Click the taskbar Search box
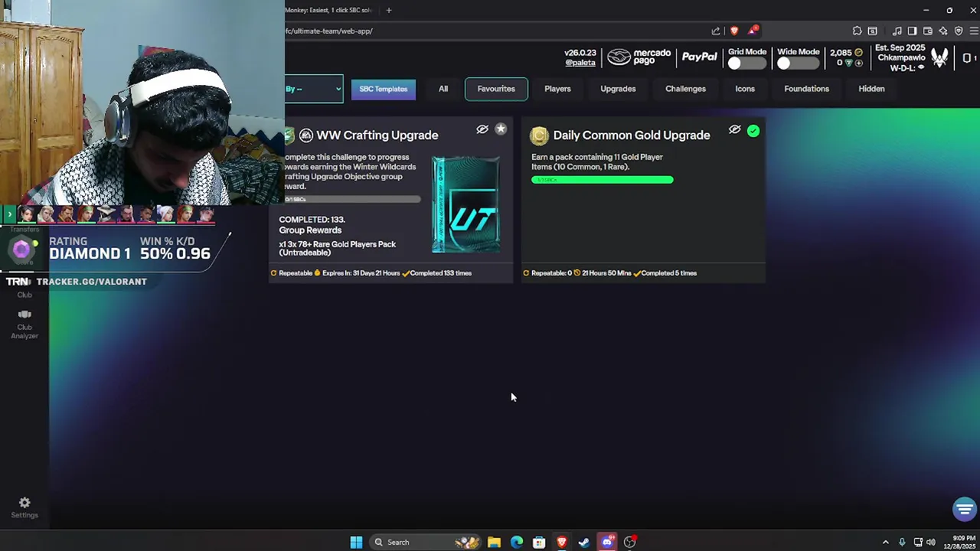This screenshot has height=551, width=980. pyautogui.click(x=425, y=542)
